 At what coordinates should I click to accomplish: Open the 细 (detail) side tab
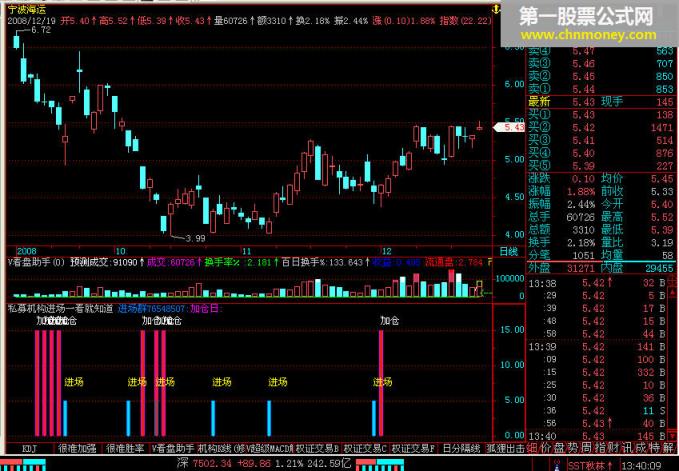pyautogui.click(x=533, y=448)
